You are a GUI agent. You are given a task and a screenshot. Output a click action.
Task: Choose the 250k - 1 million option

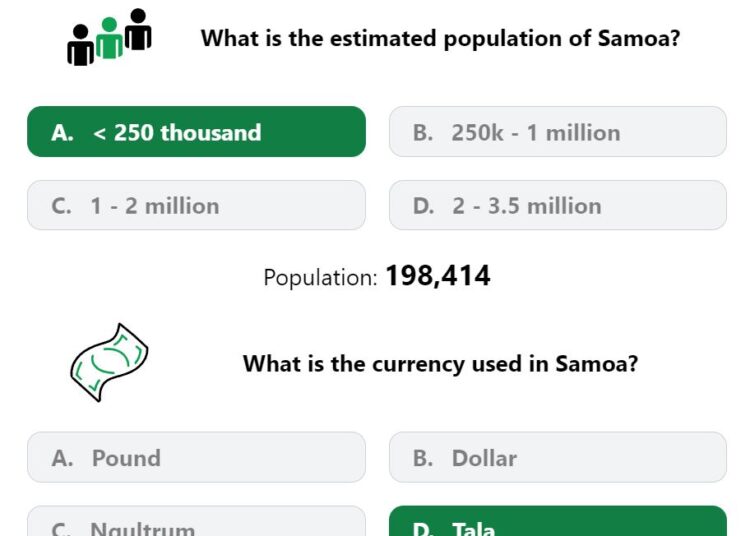tap(558, 131)
